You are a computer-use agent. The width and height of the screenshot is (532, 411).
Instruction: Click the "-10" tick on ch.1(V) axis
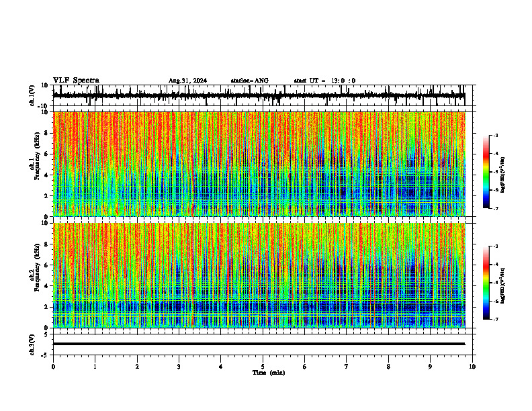(43, 106)
